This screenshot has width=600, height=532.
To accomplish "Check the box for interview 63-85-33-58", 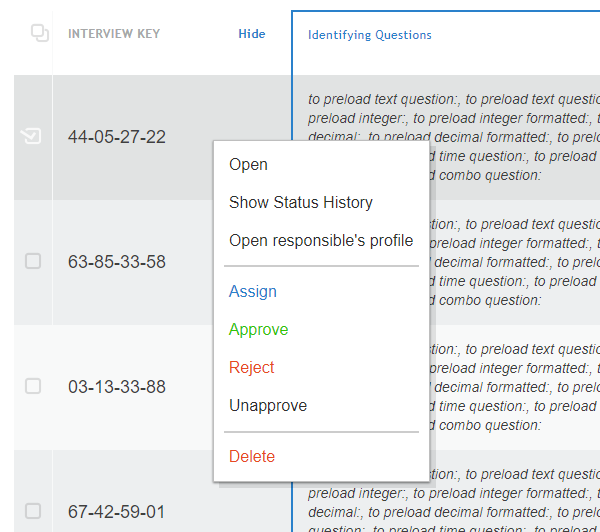I will [33, 261].
